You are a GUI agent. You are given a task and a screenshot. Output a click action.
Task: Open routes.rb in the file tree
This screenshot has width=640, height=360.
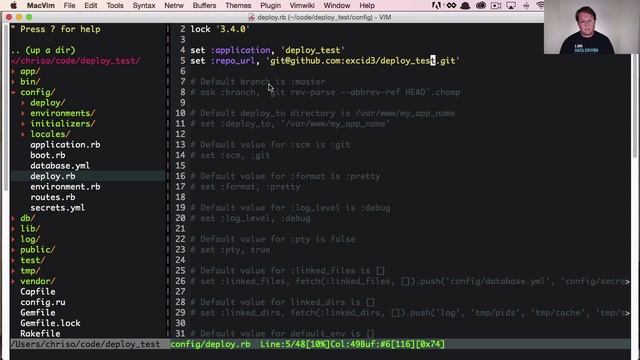pos(53,197)
